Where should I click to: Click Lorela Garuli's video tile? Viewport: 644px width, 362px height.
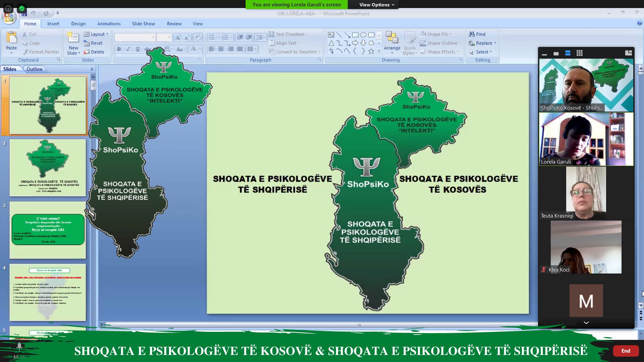point(586,139)
